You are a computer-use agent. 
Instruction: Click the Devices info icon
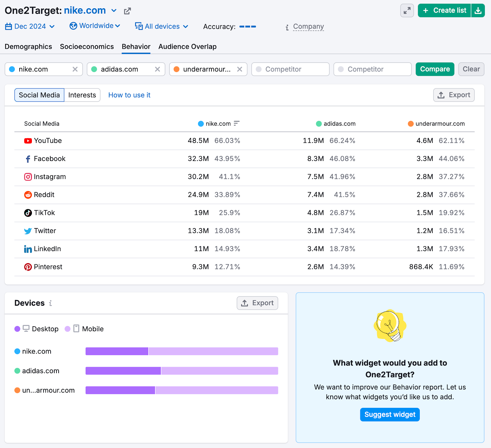click(x=51, y=303)
